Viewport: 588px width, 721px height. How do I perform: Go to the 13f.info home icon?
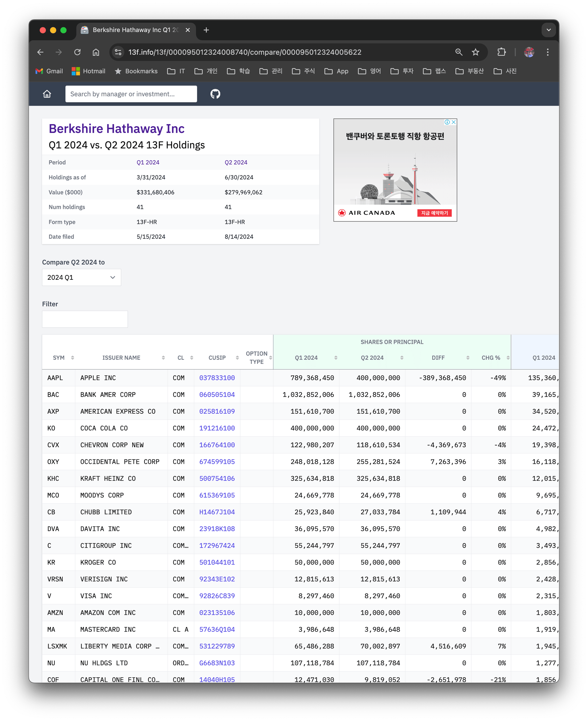tap(47, 94)
